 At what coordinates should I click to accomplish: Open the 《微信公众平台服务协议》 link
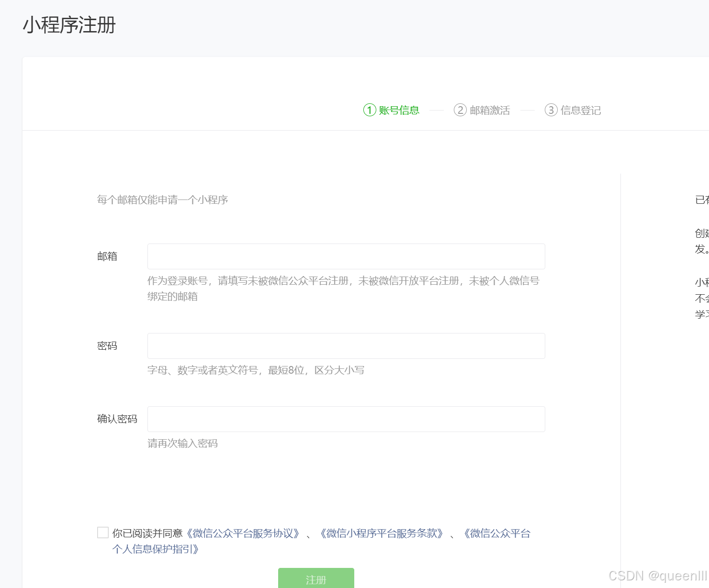tap(243, 533)
